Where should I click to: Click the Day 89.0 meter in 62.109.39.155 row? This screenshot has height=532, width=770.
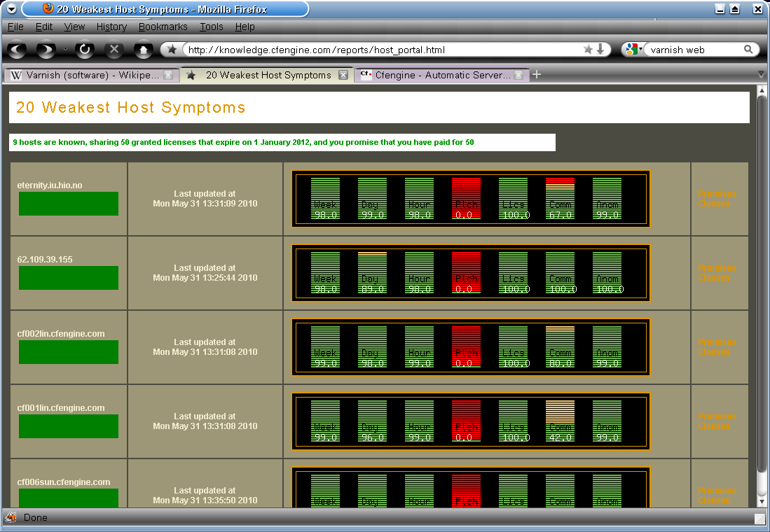(x=372, y=272)
